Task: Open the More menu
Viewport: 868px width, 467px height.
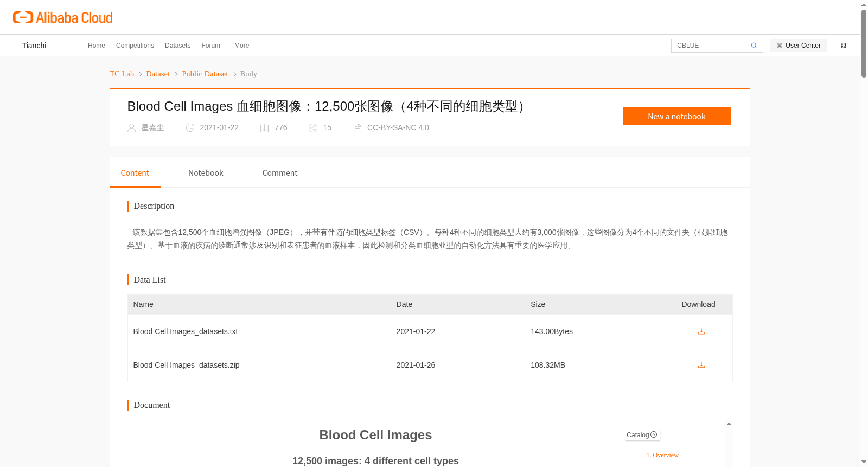Action: pyautogui.click(x=241, y=46)
